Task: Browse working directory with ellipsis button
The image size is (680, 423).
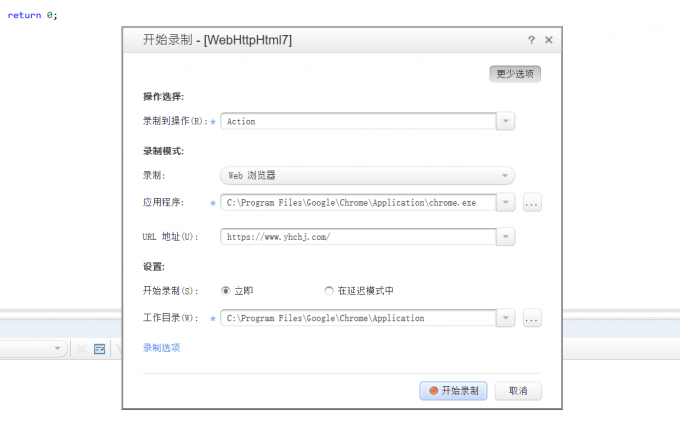Action: [x=532, y=318]
